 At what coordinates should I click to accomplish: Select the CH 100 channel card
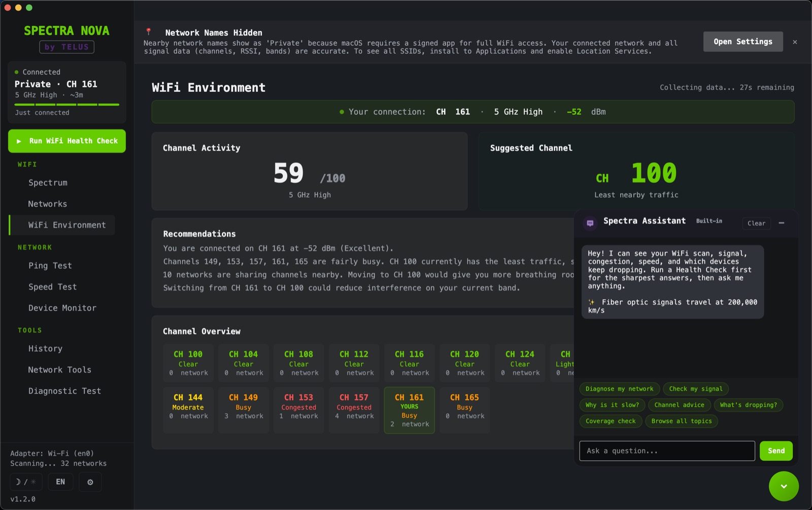click(188, 363)
